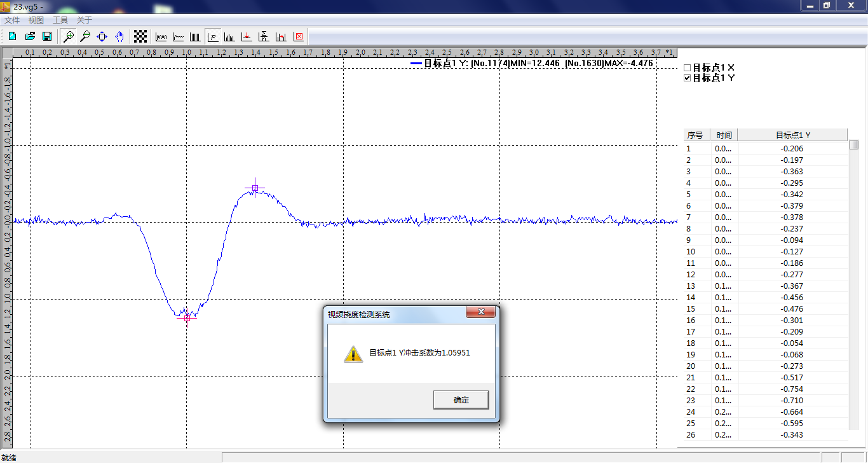Click the data table scrollbar thumb
868x463 pixels.
point(854,144)
